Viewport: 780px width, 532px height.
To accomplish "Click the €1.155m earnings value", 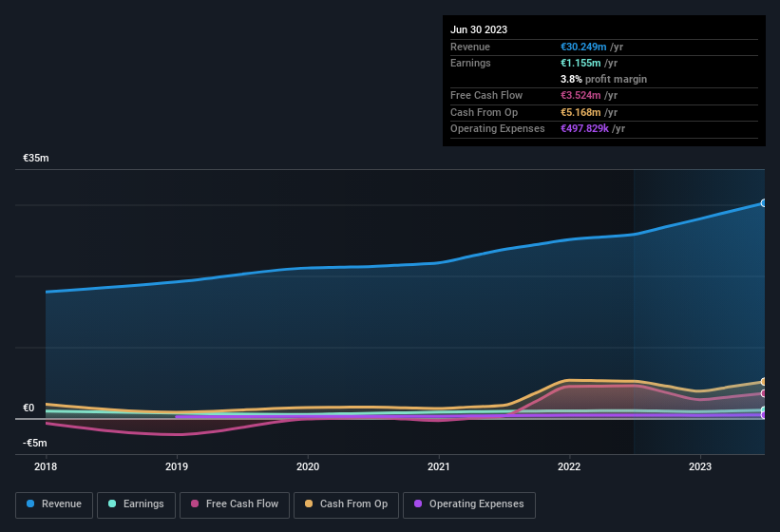I will [x=580, y=63].
